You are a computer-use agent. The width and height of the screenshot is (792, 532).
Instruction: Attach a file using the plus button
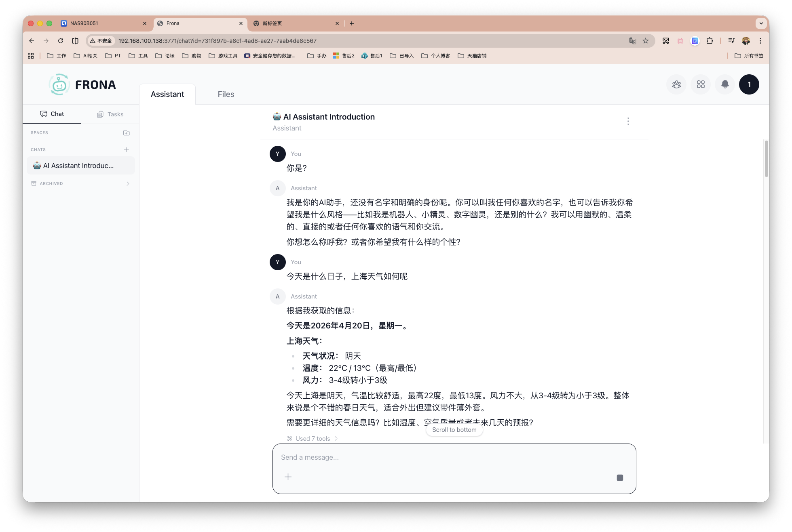(x=288, y=477)
